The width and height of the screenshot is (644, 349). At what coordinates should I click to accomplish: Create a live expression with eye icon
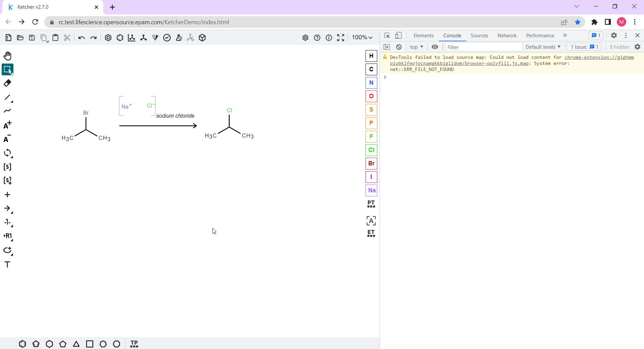(x=435, y=47)
